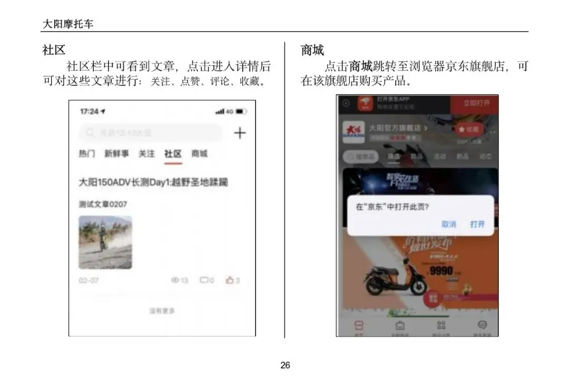Select the 新品 store tab

click(x=463, y=156)
